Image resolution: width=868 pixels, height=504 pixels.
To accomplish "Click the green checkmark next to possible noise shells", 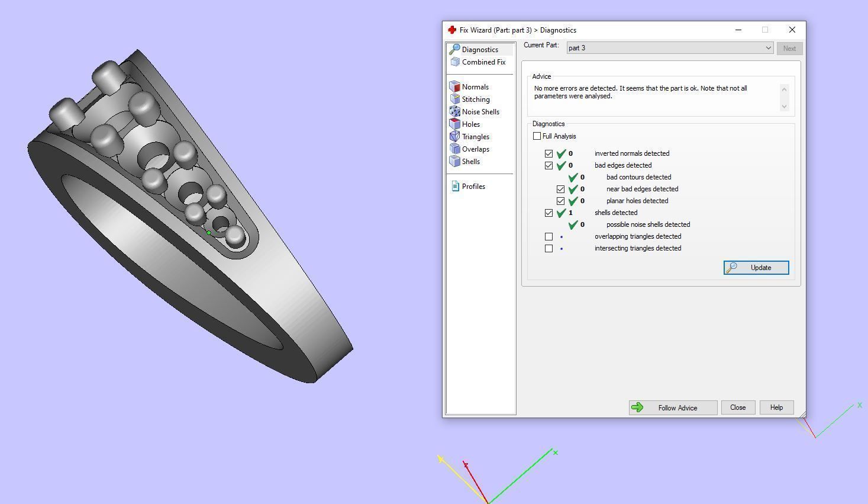I will (573, 224).
